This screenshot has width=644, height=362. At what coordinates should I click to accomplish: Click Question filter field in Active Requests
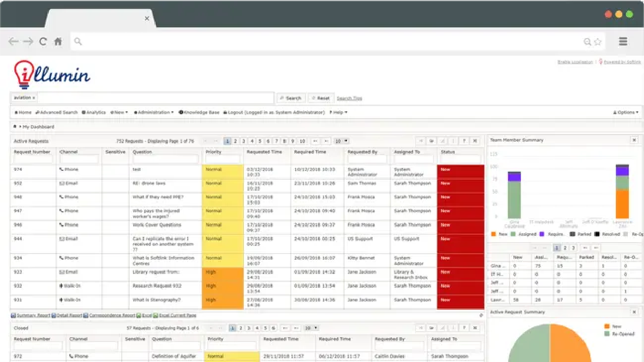tap(165, 159)
